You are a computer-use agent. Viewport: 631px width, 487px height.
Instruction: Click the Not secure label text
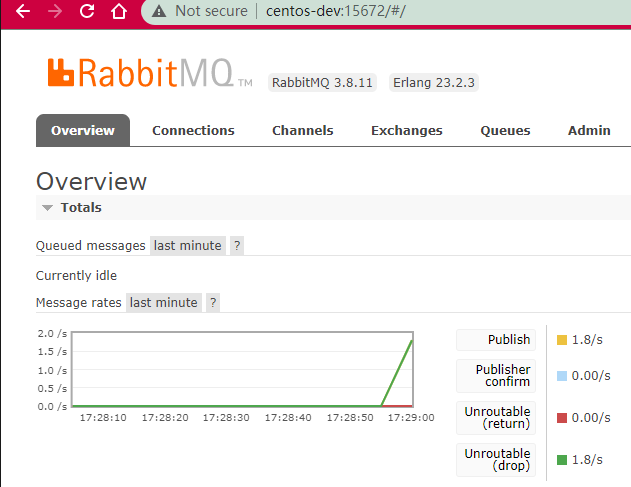click(x=211, y=11)
